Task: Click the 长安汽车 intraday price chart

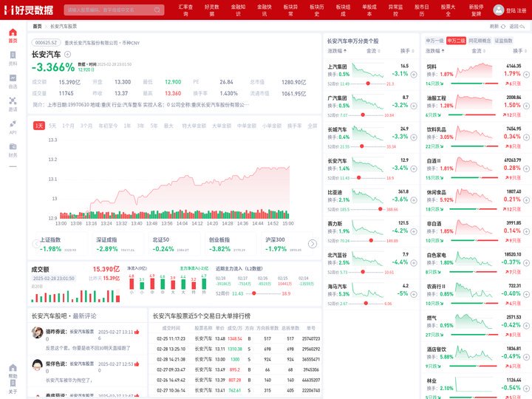Action: click(x=174, y=180)
